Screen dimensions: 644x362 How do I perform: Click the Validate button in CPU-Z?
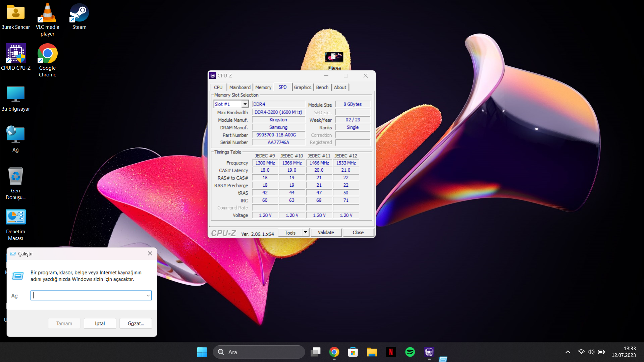pyautogui.click(x=326, y=232)
